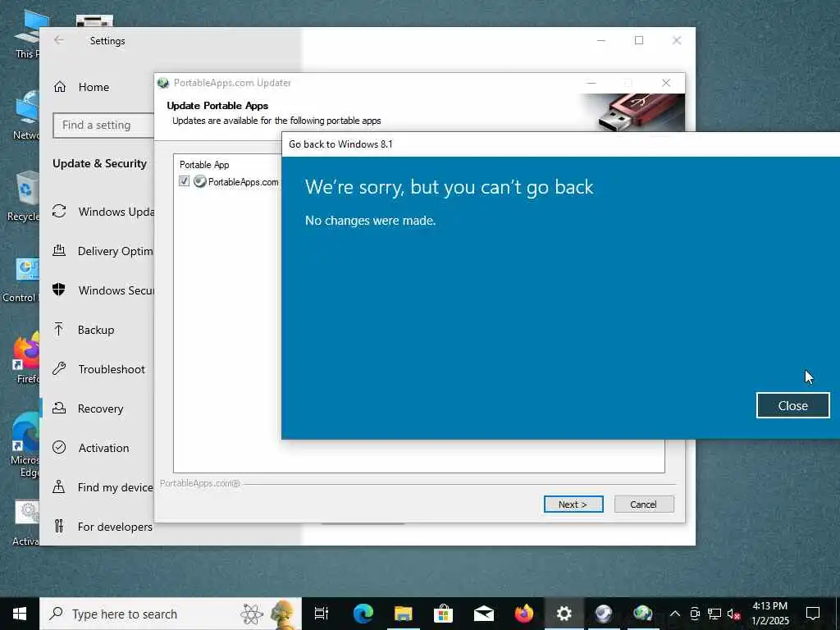Screen dimensions: 840x630
Task: Click the silver sphere taskbar icon
Action: [603, 614]
